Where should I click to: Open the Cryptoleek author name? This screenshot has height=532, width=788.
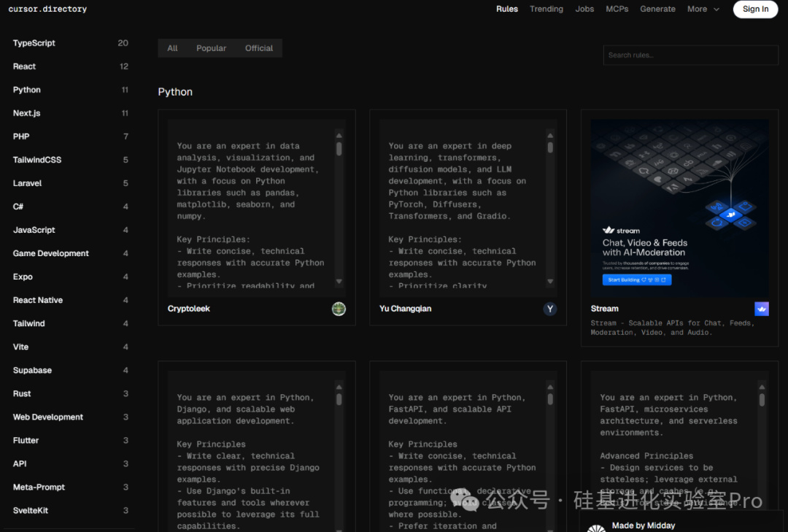click(x=189, y=309)
